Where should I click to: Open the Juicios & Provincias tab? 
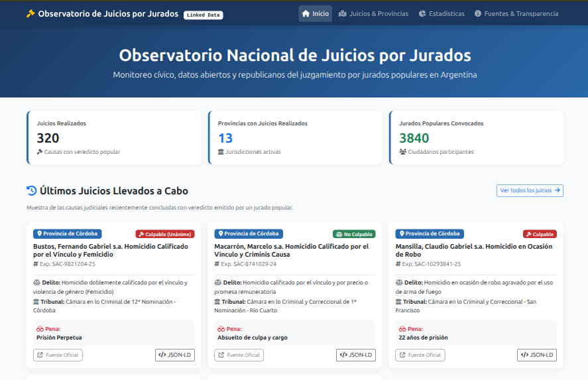(x=373, y=13)
